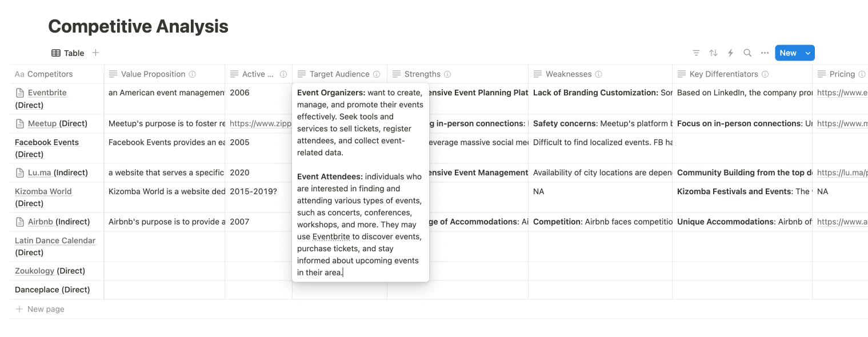Screen dimensions: 868x337
Task: Click info icon beside Weaknesses header
Action: coord(599,74)
